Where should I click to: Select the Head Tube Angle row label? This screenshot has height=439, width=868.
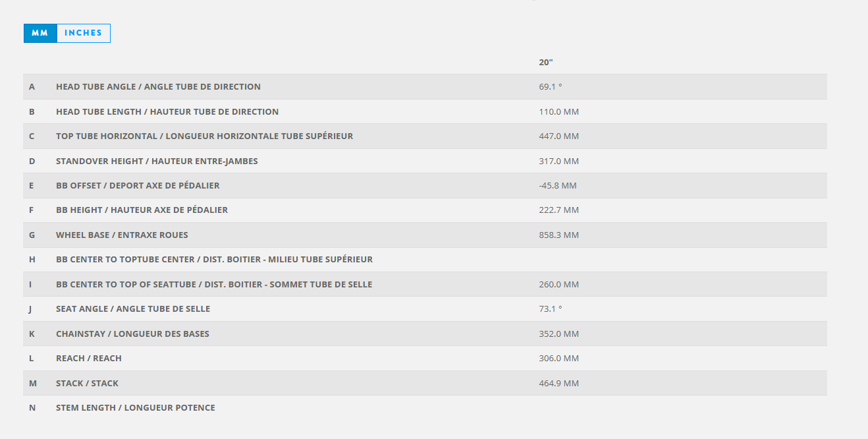[x=158, y=87]
